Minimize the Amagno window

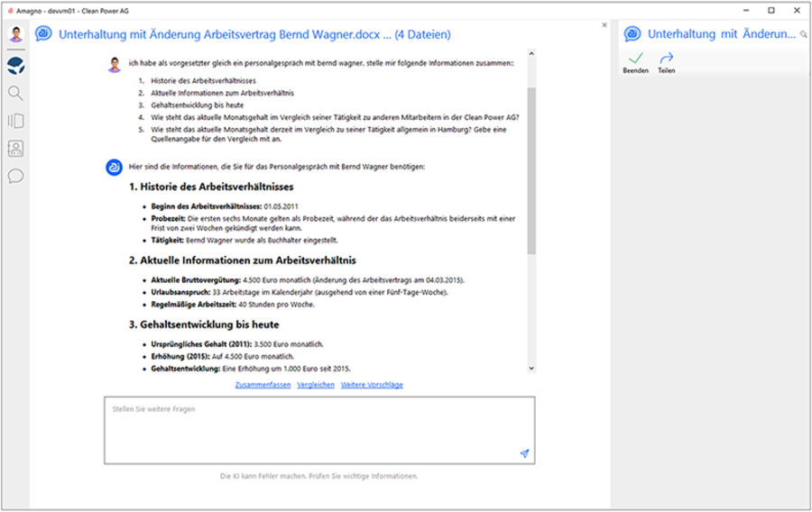click(746, 10)
